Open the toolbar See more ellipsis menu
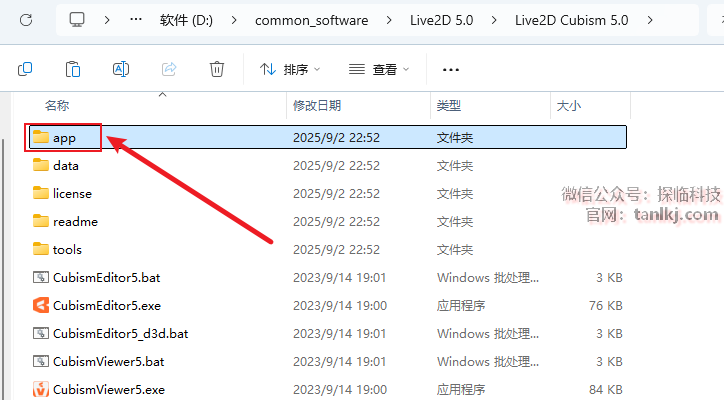Viewport: 724px width, 400px height. [451, 70]
